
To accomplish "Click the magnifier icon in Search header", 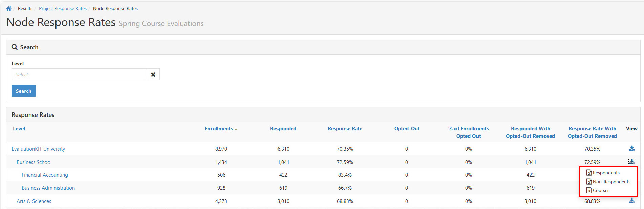I will click(15, 47).
